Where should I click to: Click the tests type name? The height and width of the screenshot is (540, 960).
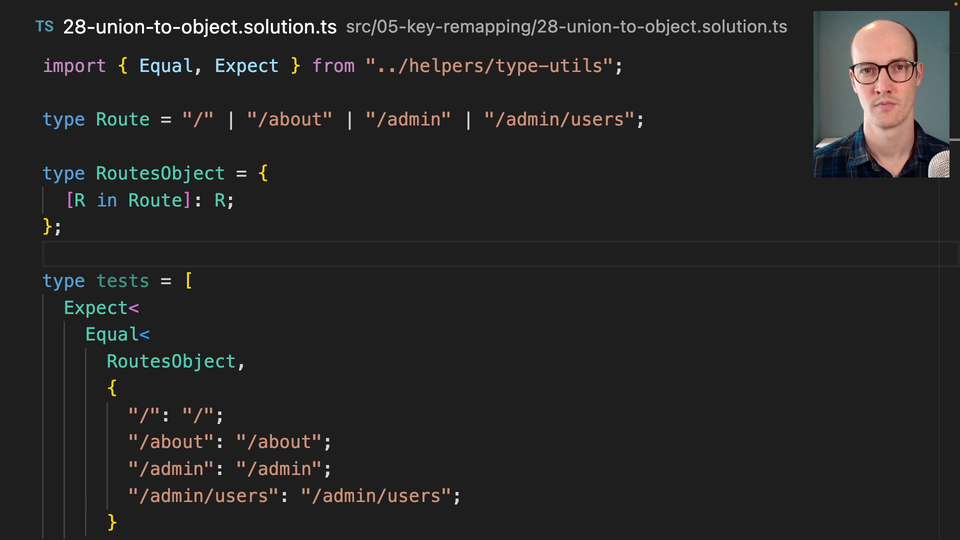point(122,282)
